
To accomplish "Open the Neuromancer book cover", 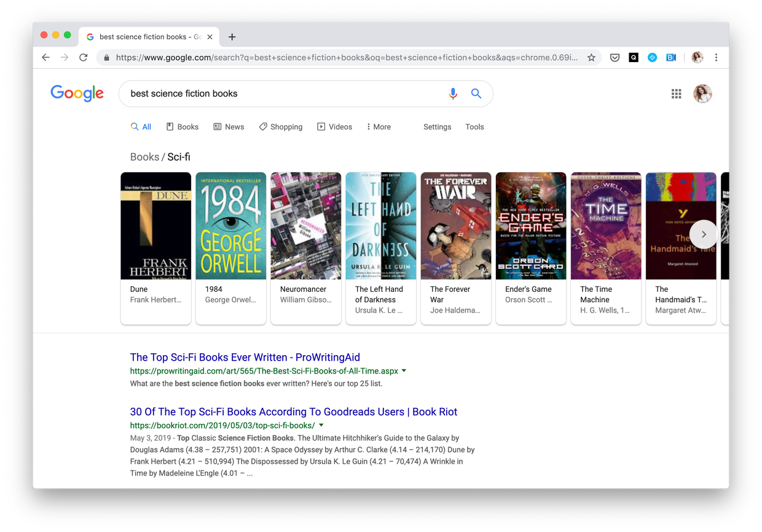I will 306,226.
